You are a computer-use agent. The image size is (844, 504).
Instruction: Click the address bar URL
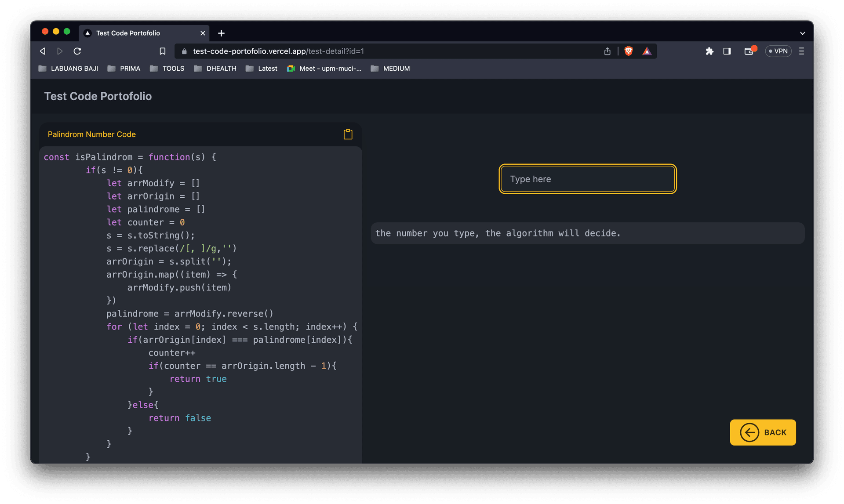[278, 51]
